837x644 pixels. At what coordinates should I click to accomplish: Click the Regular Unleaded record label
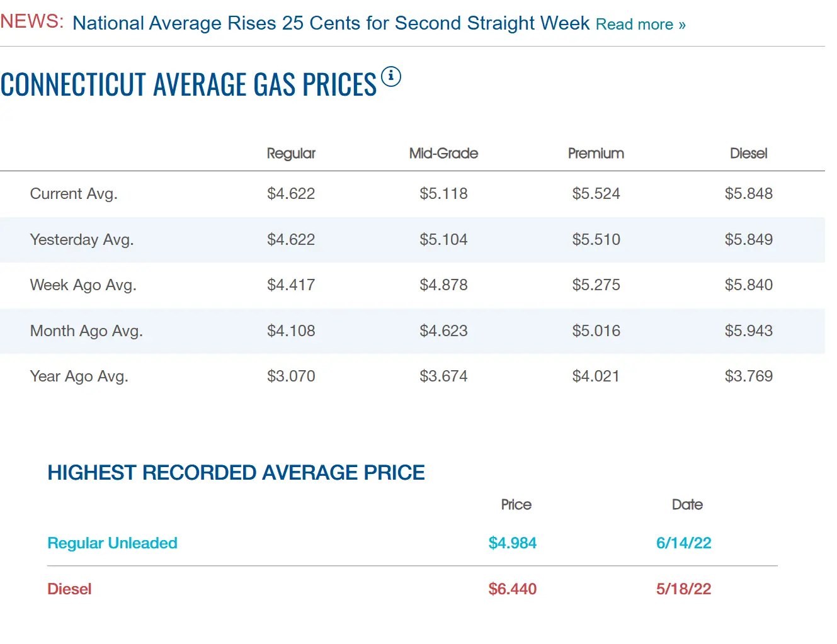point(112,543)
